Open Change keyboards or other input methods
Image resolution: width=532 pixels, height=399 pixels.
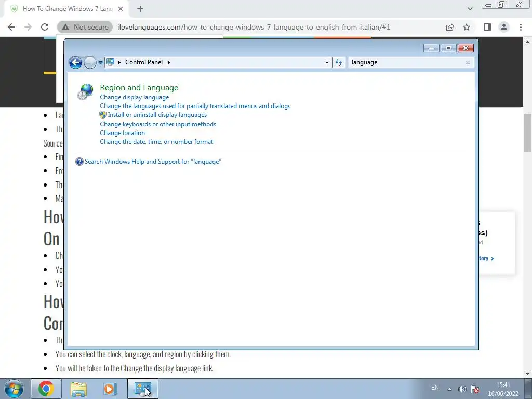point(158,124)
